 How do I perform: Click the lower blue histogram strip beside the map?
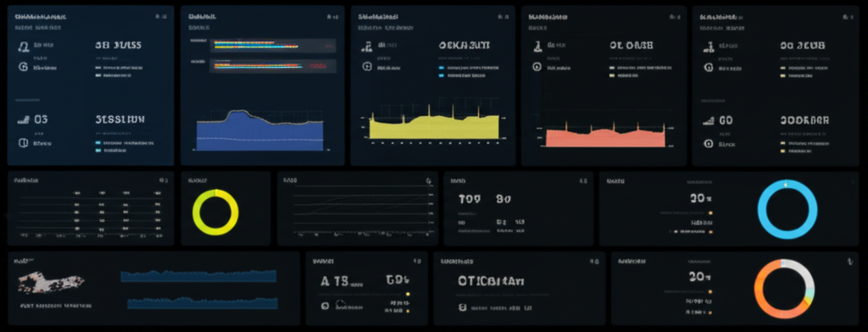[202, 302]
